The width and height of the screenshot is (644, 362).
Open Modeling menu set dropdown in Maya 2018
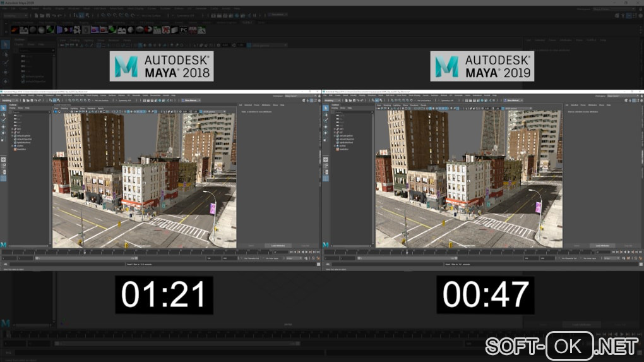10,100
